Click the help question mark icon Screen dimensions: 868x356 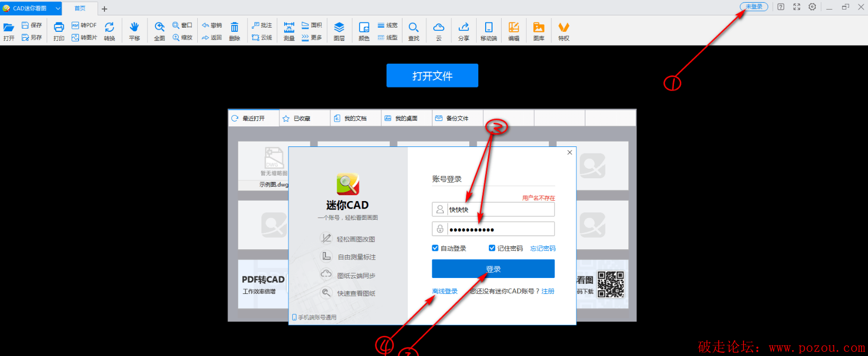(x=781, y=7)
